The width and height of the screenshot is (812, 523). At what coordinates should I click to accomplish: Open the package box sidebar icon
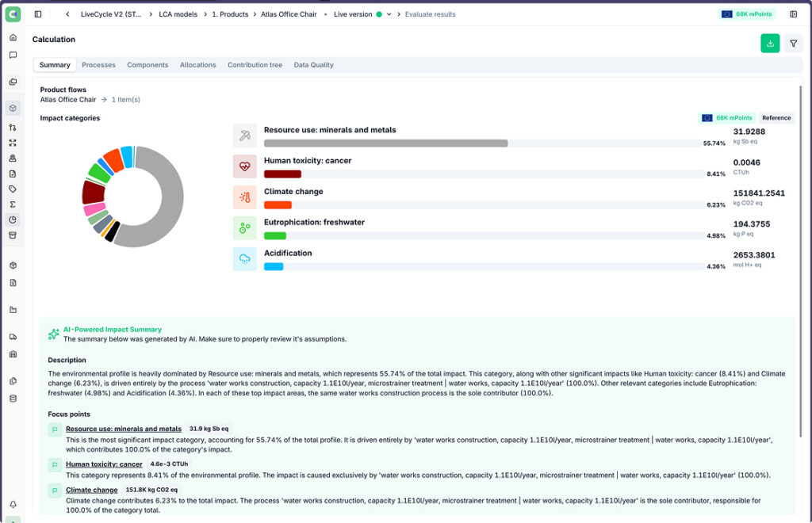(x=13, y=265)
